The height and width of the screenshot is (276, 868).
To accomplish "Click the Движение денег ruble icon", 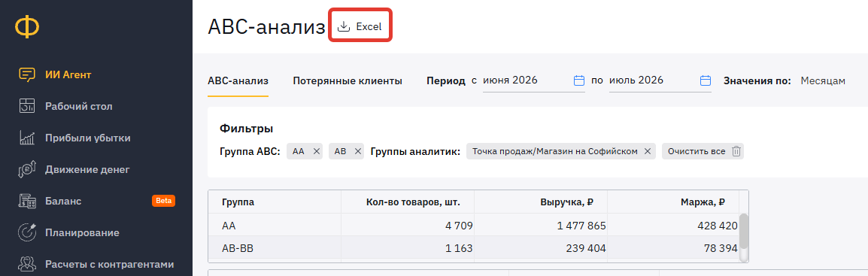I will pos(26,169).
